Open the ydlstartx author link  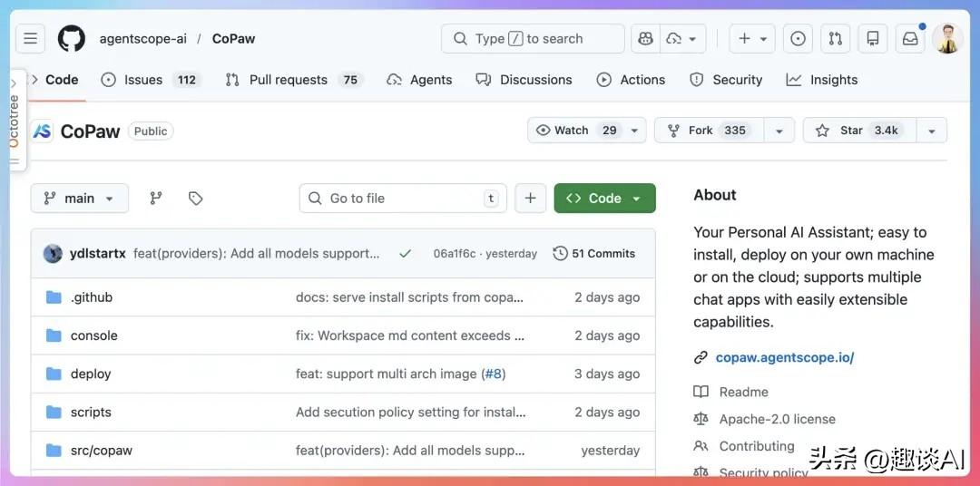pos(97,254)
